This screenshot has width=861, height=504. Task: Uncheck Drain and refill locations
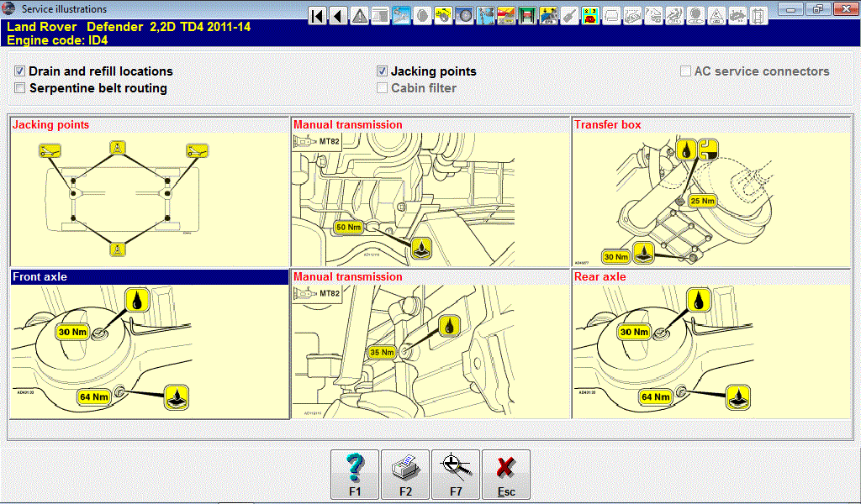20,71
